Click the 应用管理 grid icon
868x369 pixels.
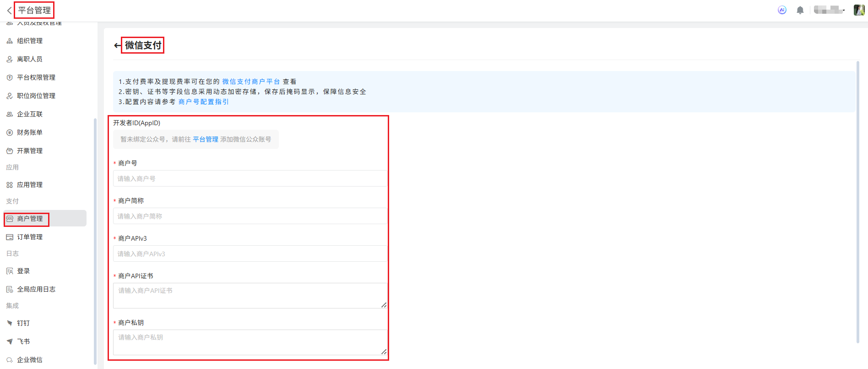pos(10,185)
